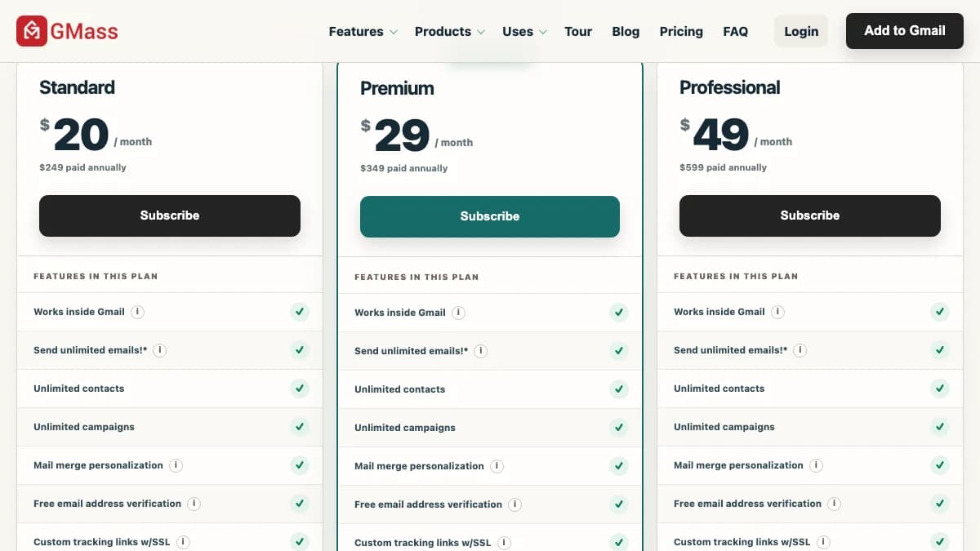Open the FAQ page

(735, 31)
